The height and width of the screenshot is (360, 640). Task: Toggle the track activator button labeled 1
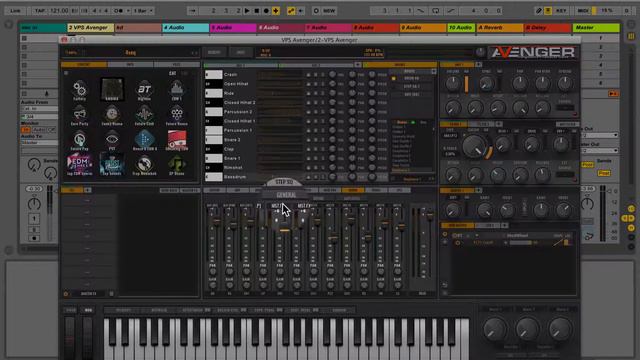[x=34, y=218]
